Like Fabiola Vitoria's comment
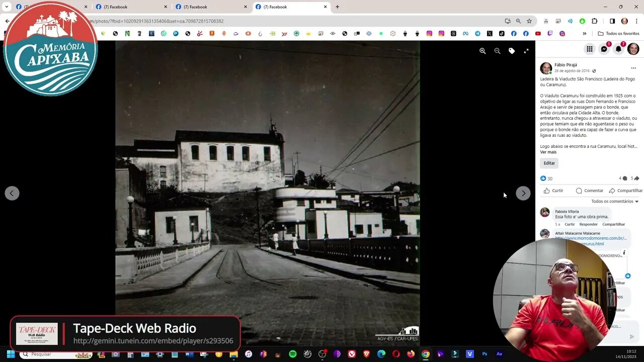 coord(570,224)
